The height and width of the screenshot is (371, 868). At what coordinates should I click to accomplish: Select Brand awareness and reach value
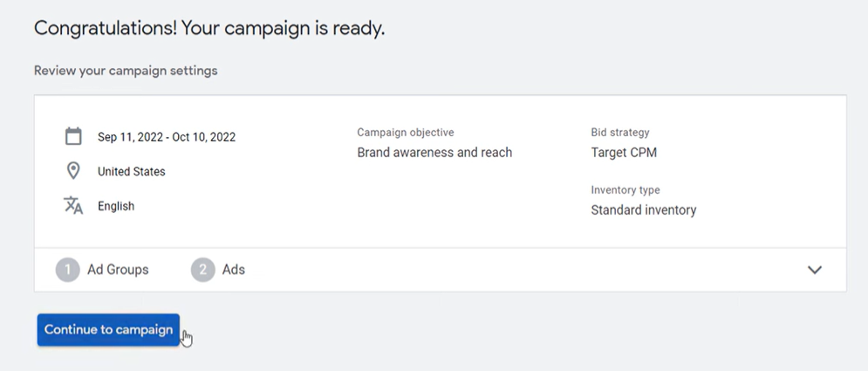[434, 152]
